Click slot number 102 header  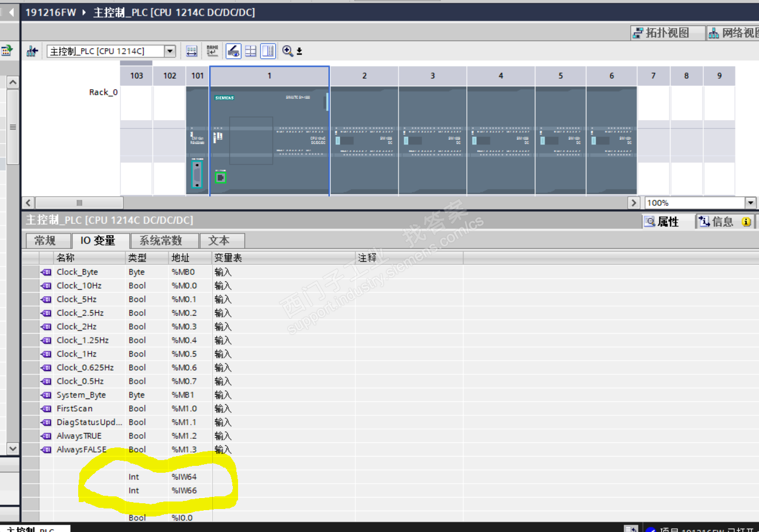point(170,75)
